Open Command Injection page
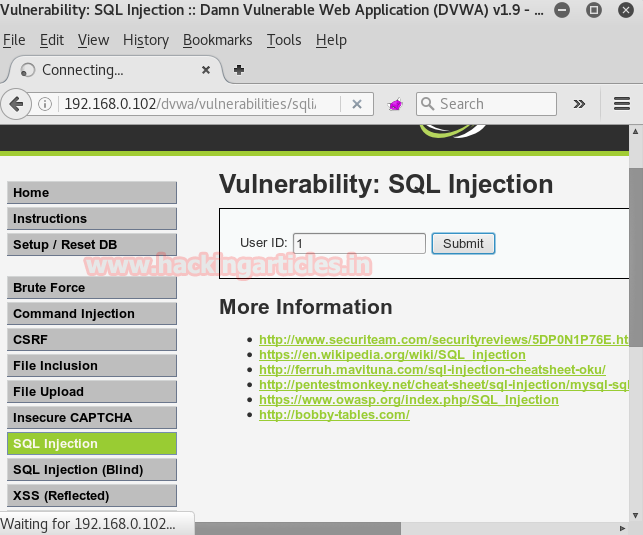The width and height of the screenshot is (643, 535). pyautogui.click(x=92, y=314)
